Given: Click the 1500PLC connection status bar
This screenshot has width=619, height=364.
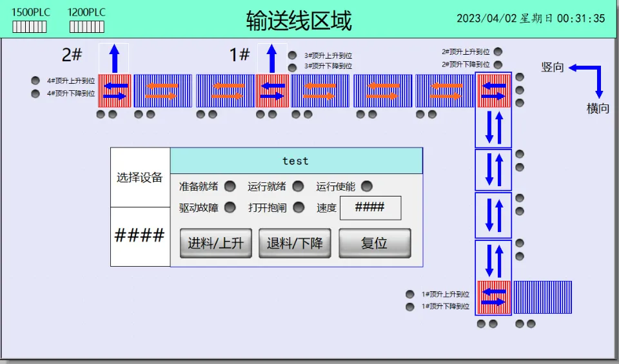Looking at the screenshot, I should point(30,27).
